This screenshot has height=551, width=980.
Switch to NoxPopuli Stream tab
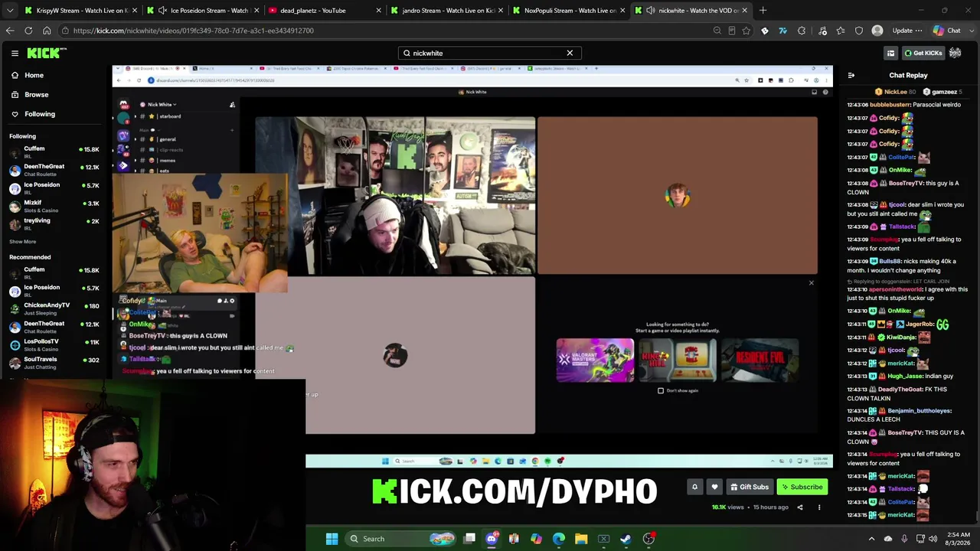coord(570,11)
